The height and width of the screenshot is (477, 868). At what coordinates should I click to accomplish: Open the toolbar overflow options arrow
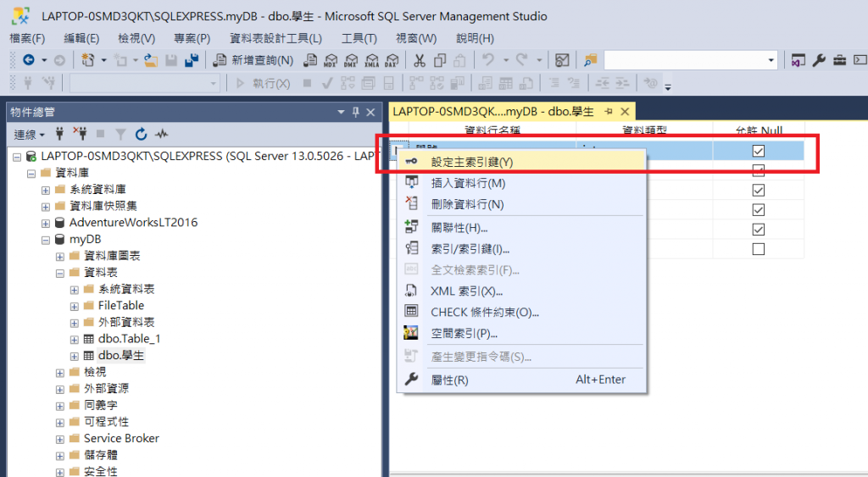click(x=668, y=86)
